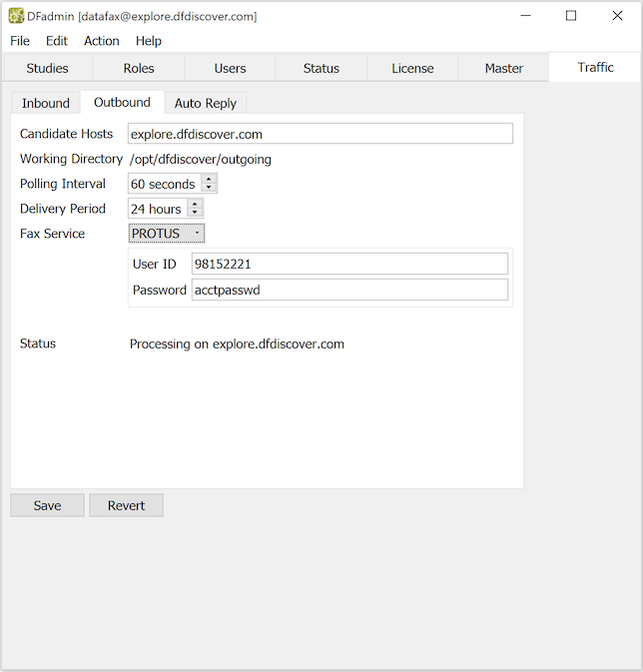Click the DFadmin app icon in title bar
The width and height of the screenshot is (643, 672).
[x=16, y=16]
